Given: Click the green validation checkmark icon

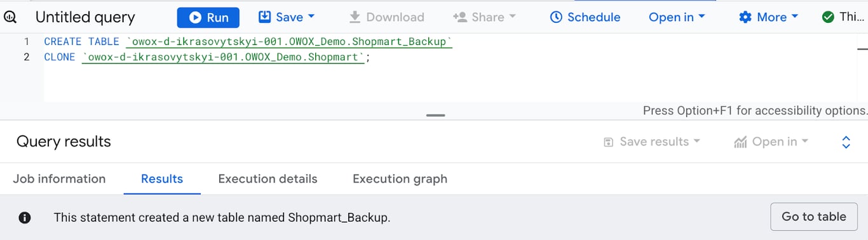Looking at the screenshot, I should (x=828, y=17).
